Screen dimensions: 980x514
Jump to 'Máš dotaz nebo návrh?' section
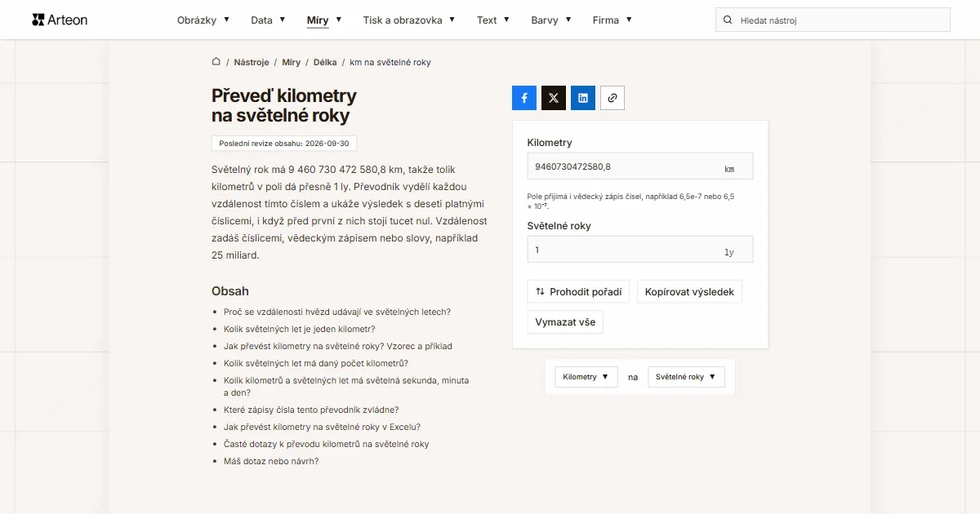271,461
